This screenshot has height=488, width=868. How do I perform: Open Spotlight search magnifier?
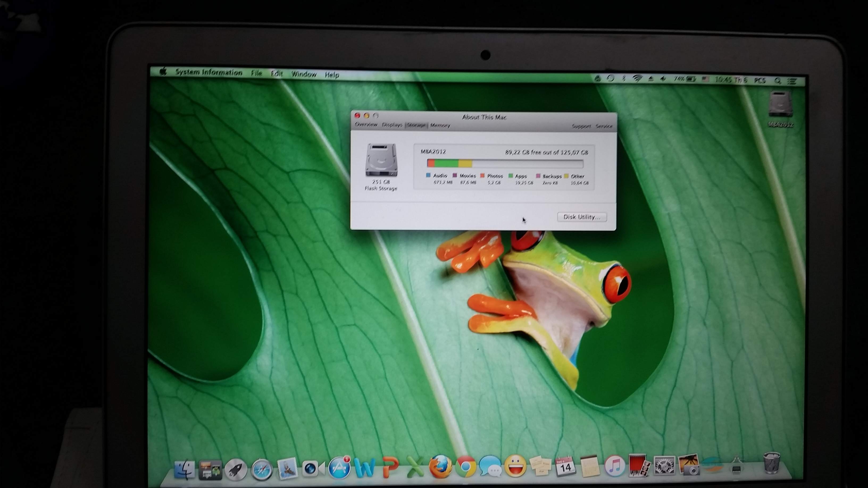[x=777, y=81]
